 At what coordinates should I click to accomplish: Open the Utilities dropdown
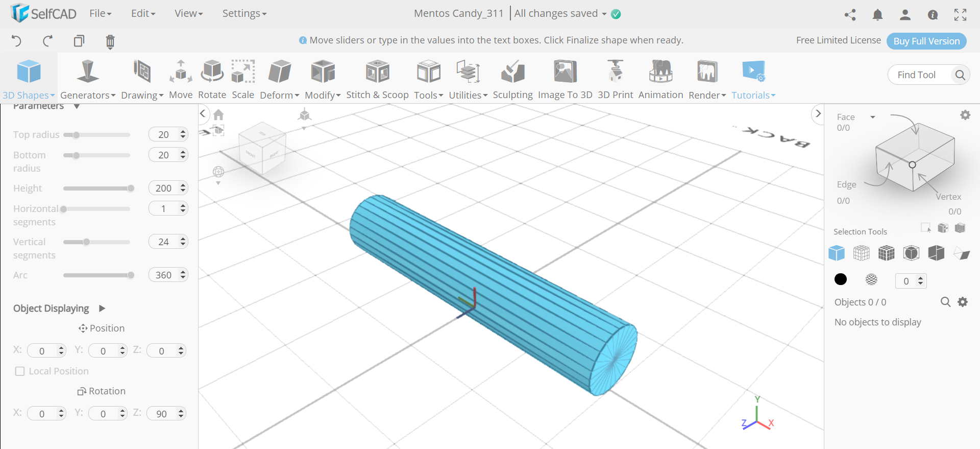point(468,79)
